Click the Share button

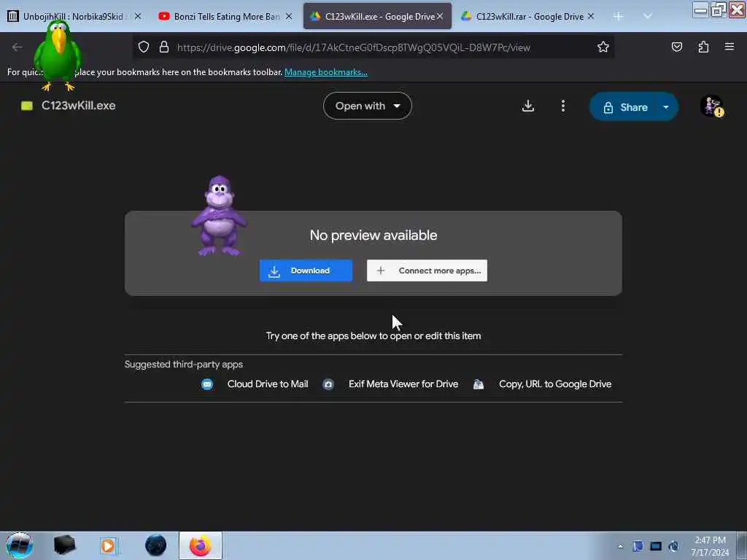click(x=624, y=107)
